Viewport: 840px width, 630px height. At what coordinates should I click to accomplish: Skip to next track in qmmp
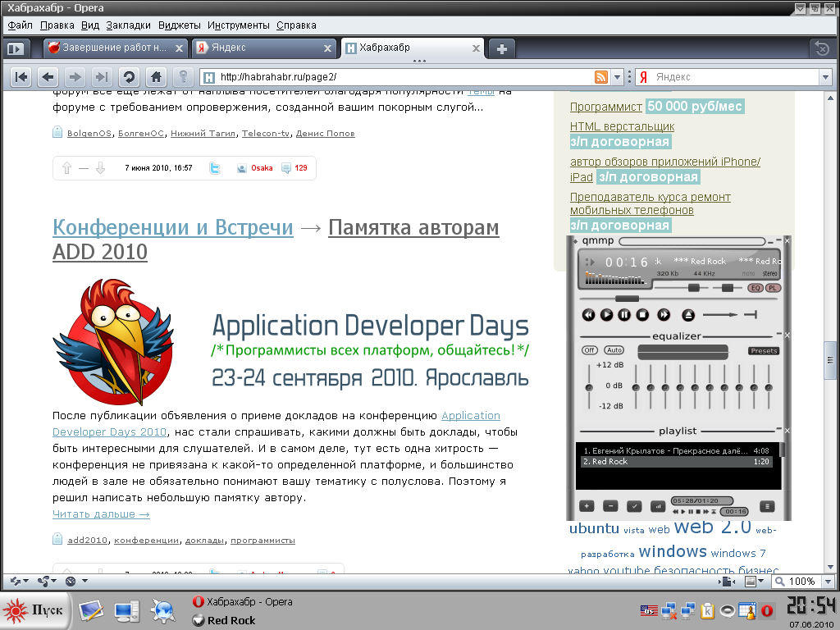click(x=664, y=315)
